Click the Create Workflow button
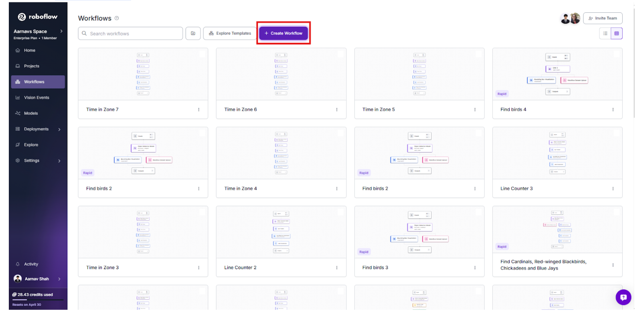The image size is (644, 323). pyautogui.click(x=284, y=33)
